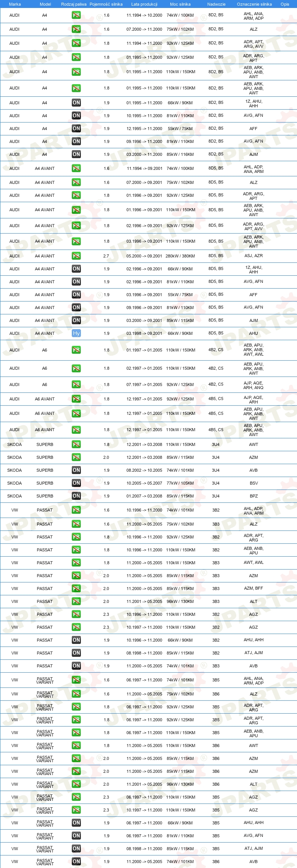
Task: Click the Rodzaj paliwa column header
Action: tap(74, 4)
